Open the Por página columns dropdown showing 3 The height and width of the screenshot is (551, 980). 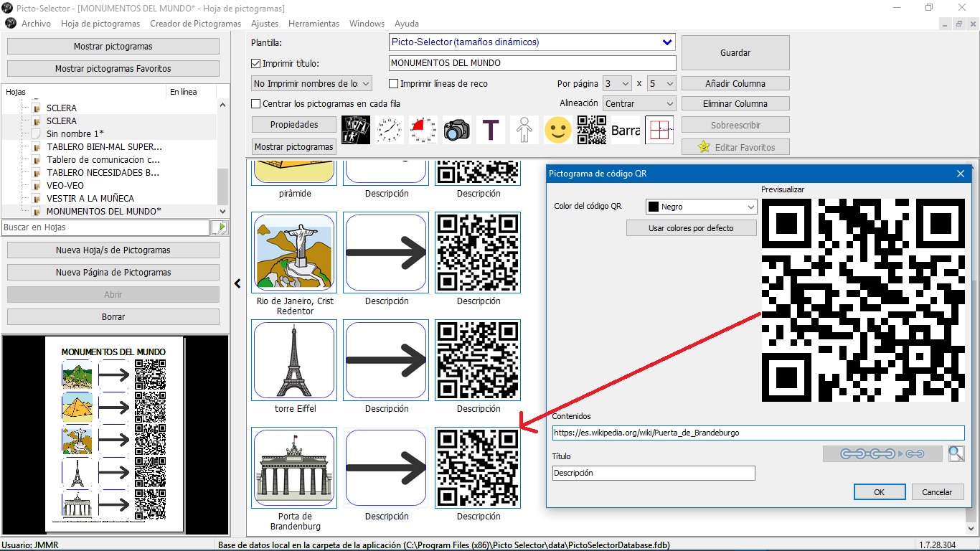tap(617, 83)
